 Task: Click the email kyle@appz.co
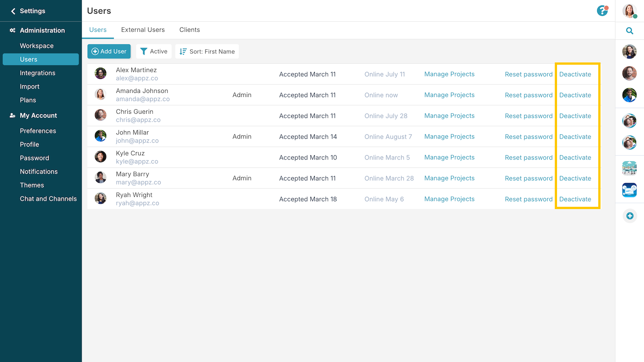[x=137, y=162]
